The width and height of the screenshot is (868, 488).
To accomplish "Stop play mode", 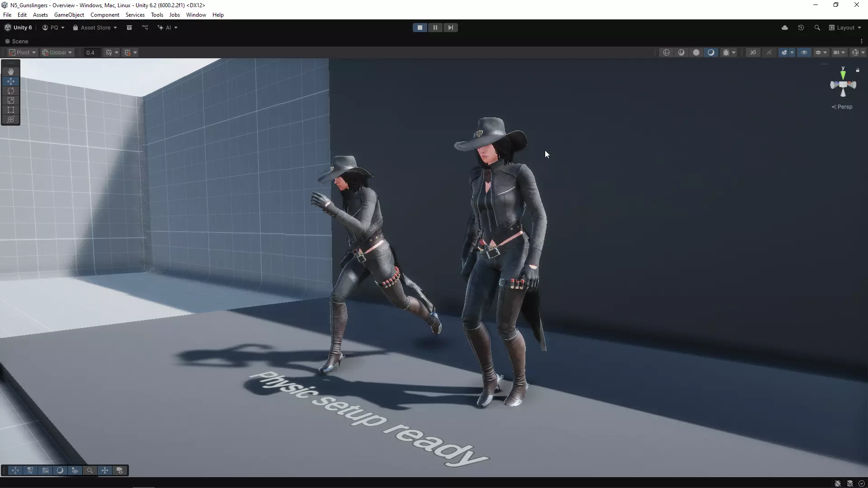I will click(420, 28).
